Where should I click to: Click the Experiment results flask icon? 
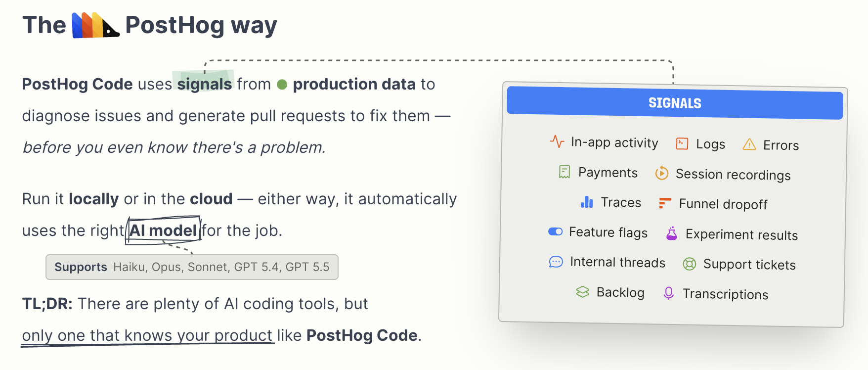tap(671, 233)
